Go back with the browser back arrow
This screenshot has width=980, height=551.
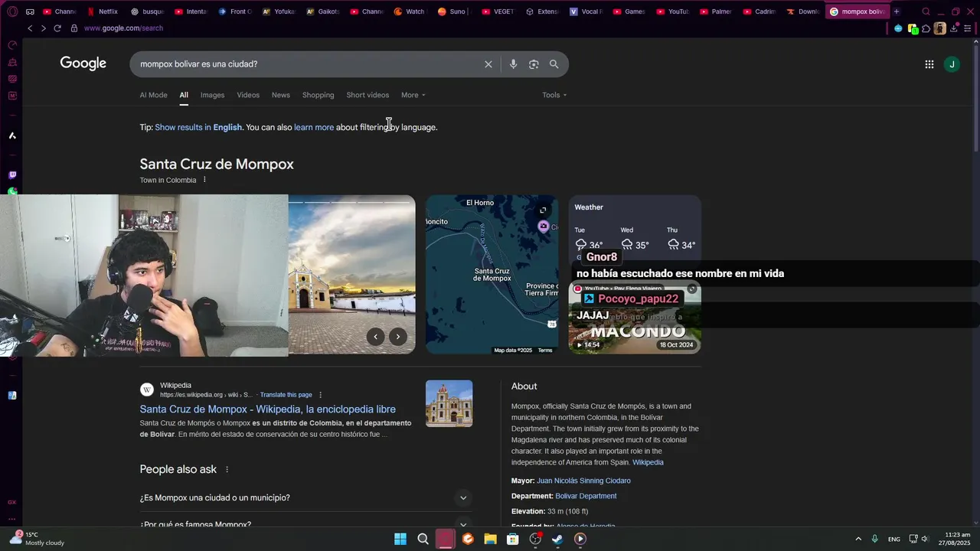30,28
